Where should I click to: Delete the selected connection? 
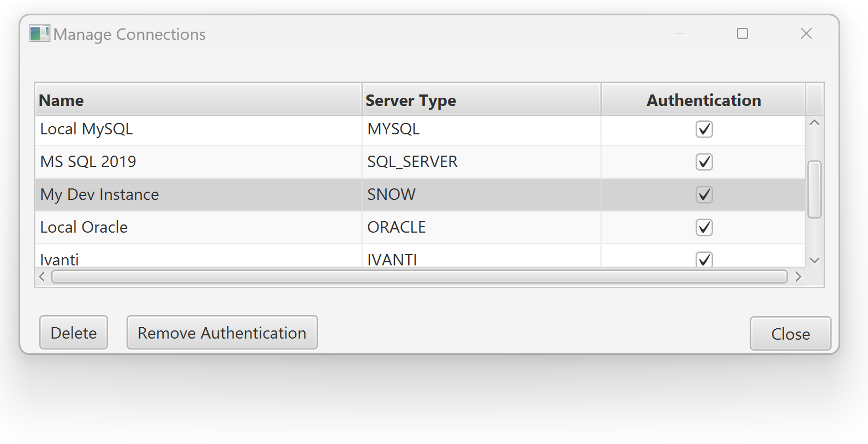tap(74, 333)
